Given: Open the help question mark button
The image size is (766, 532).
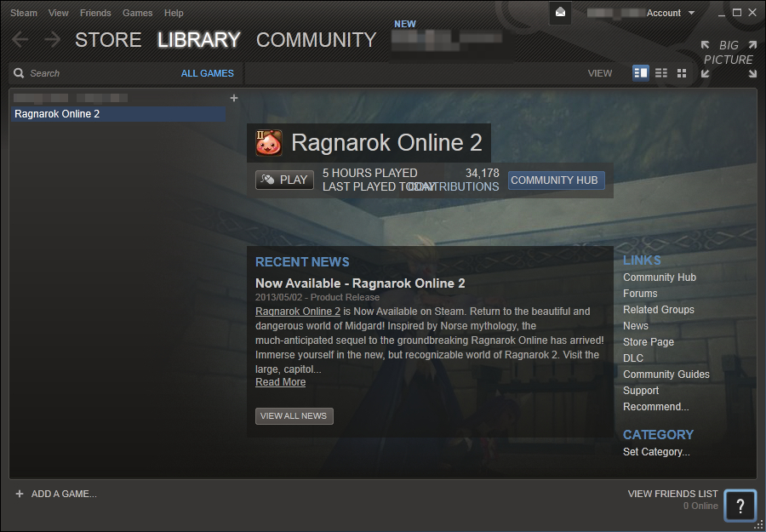Looking at the screenshot, I should tap(740, 506).
